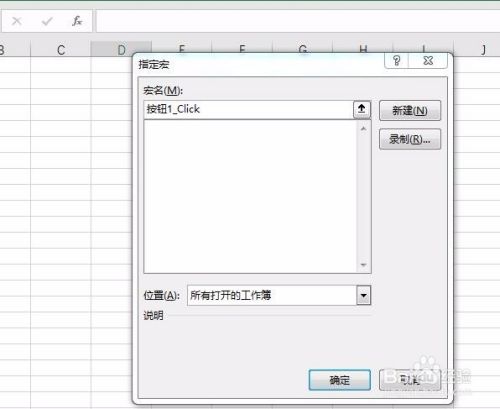Viewport: 500px width, 409px height.
Task: Click the help question mark in dialog
Action: click(396, 61)
